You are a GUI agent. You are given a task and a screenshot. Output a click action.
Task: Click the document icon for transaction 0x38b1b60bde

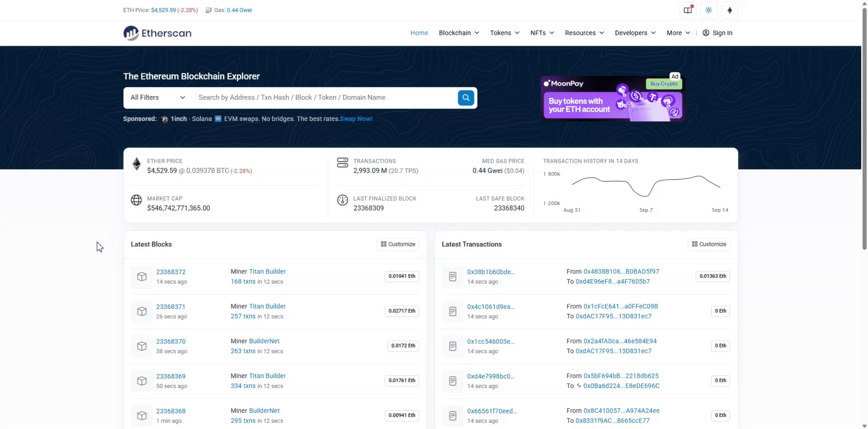[x=452, y=276]
